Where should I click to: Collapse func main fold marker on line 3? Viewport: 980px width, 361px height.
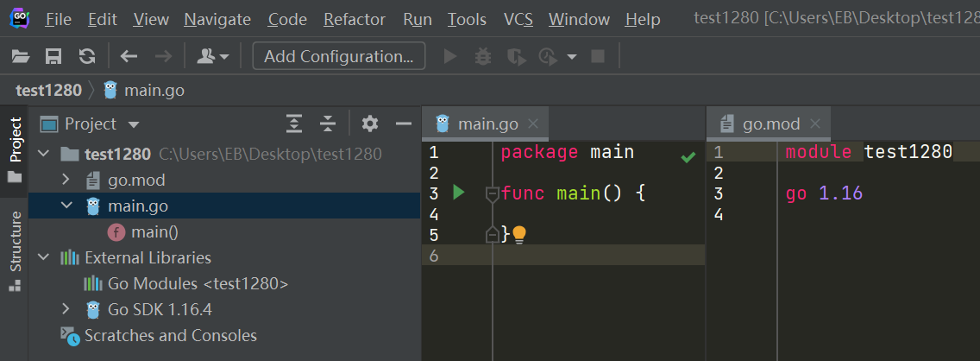(492, 194)
